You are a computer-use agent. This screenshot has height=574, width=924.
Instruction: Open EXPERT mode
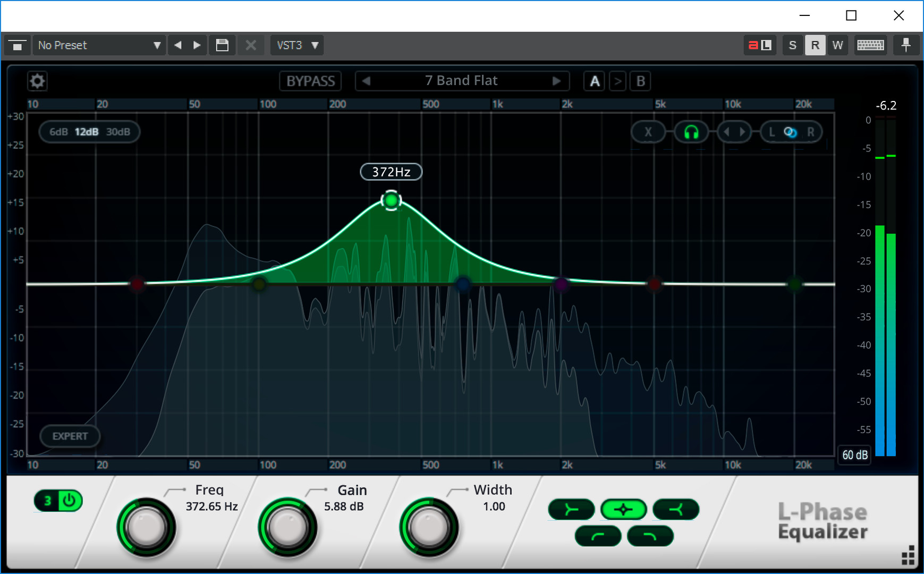70,436
